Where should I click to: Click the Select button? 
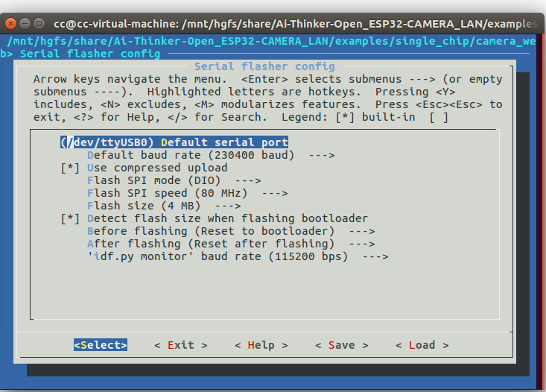[101, 345]
